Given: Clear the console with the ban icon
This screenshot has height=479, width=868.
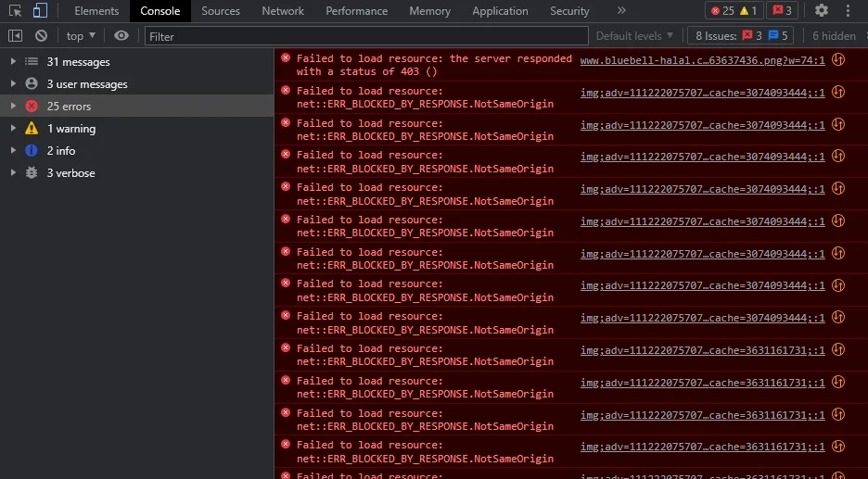Looking at the screenshot, I should [x=41, y=36].
